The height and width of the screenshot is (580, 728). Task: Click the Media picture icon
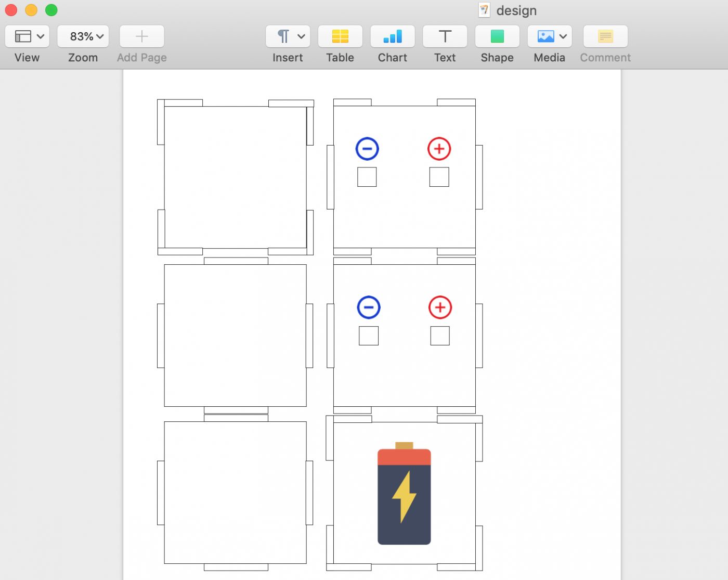pos(545,36)
